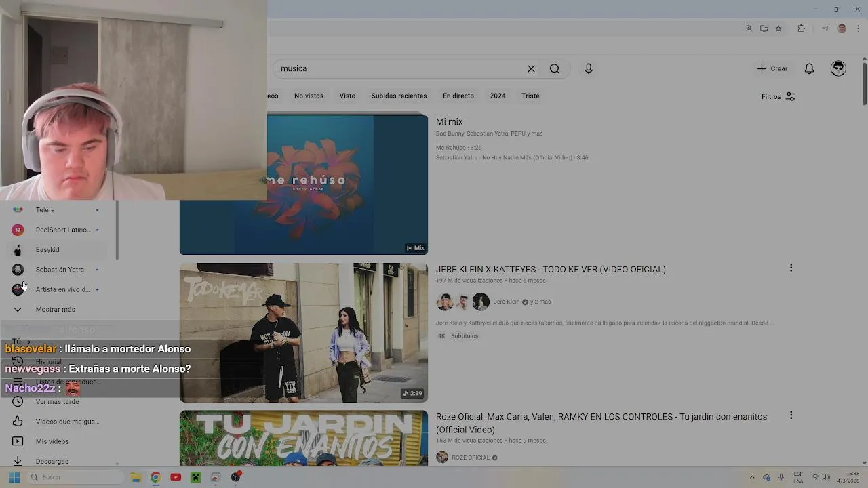The width and height of the screenshot is (868, 488).
Task: Open File Explorer from taskbar
Action: [135, 478]
